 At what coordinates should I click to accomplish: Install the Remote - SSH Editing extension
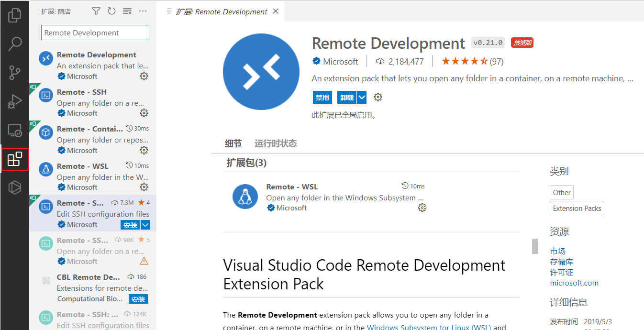tap(130, 225)
